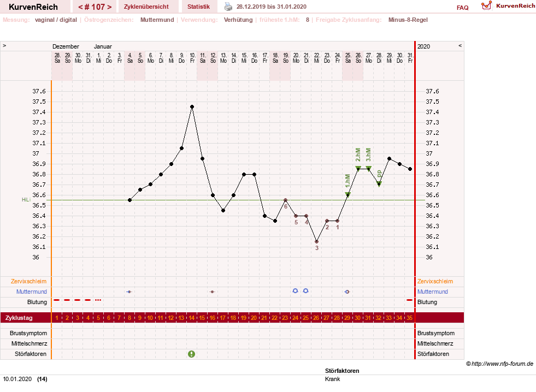Go to previous cycle via '<' beside #107
The height and width of the screenshot is (392, 536).
click(x=80, y=7)
